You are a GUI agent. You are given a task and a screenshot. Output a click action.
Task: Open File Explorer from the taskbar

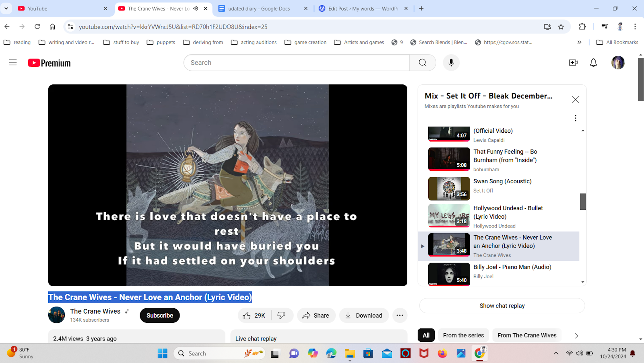pyautogui.click(x=350, y=353)
